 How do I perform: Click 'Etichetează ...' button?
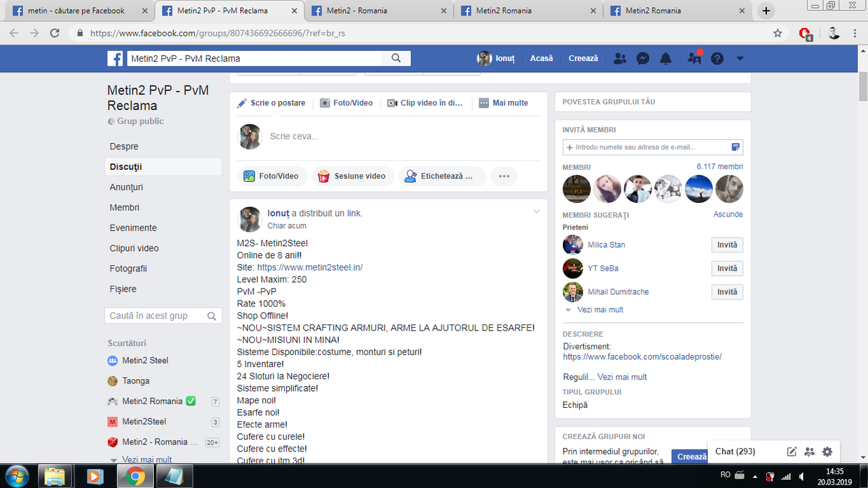coord(442,176)
